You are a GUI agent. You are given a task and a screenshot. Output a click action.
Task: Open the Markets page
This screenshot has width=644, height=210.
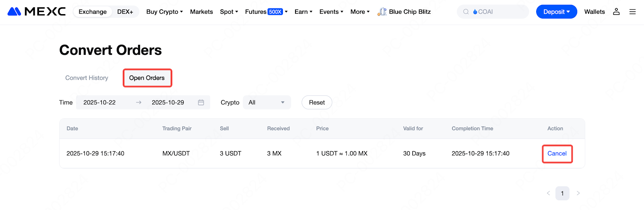coord(201,12)
